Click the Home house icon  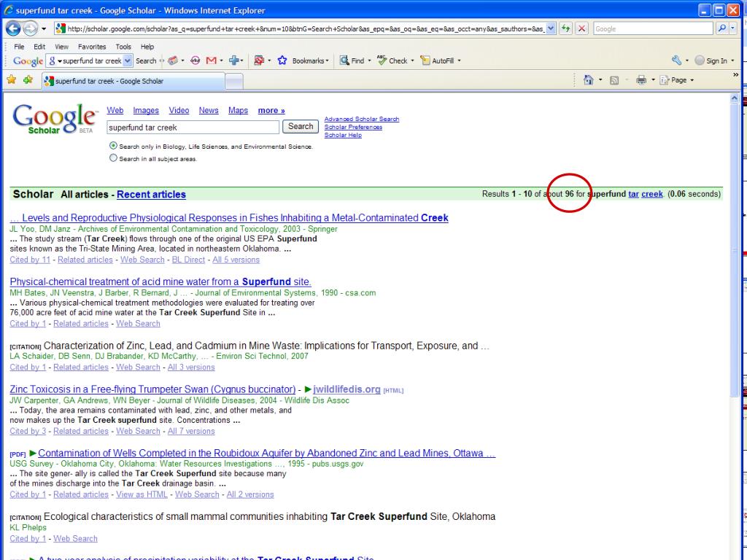pos(589,80)
